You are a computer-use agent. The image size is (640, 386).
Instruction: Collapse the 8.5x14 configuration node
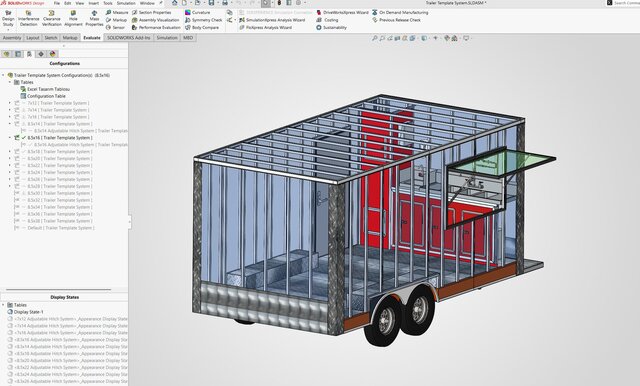(x=10, y=124)
